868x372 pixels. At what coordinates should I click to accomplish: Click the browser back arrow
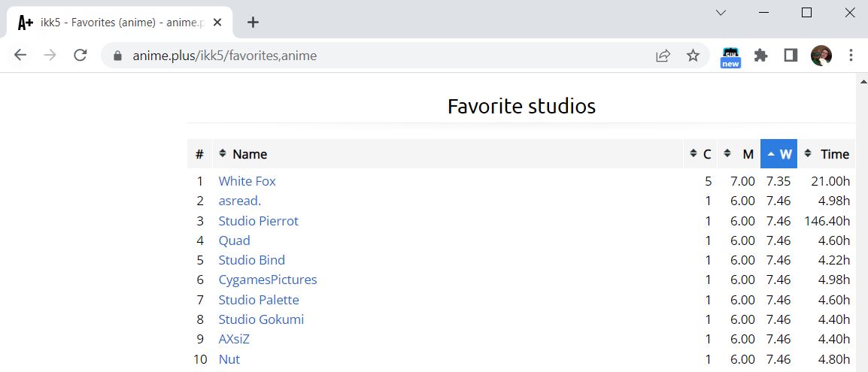tap(20, 55)
